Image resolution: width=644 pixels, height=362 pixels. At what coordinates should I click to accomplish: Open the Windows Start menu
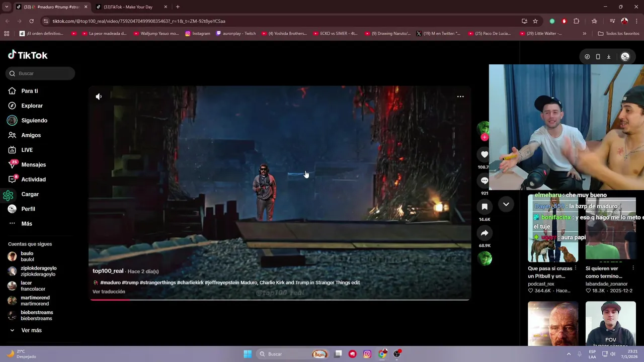pos(248,354)
